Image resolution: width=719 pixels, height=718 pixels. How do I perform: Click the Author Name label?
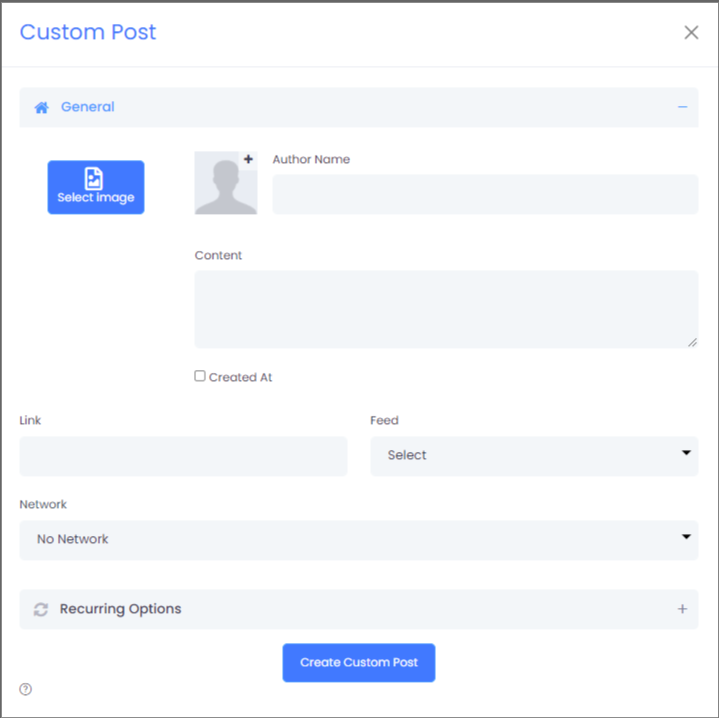point(311,159)
